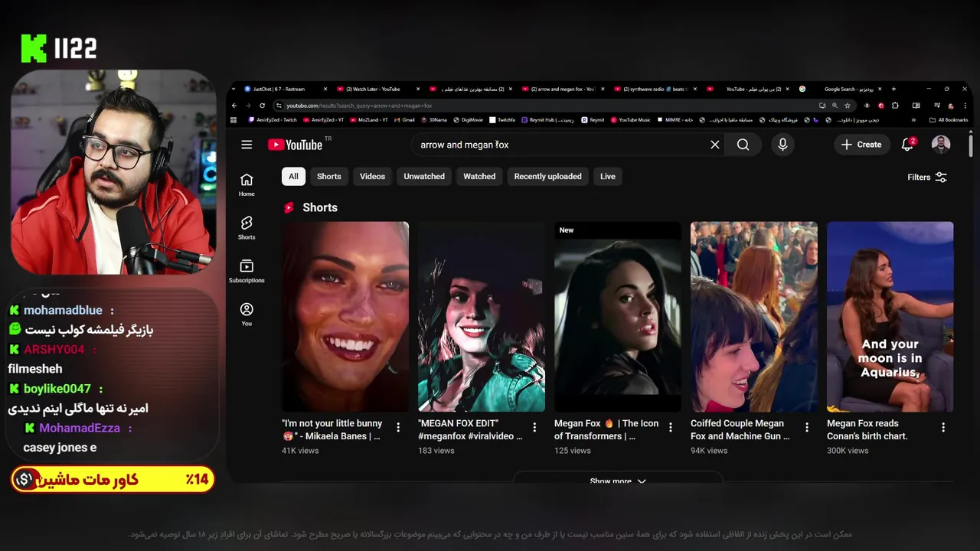The image size is (980, 551).
Task: Open options for MEGAN FOX EDIT short
Action: click(534, 427)
